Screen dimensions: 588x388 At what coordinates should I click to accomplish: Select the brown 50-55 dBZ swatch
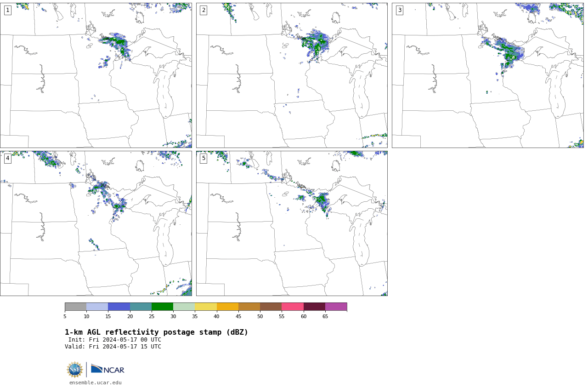[271, 307]
